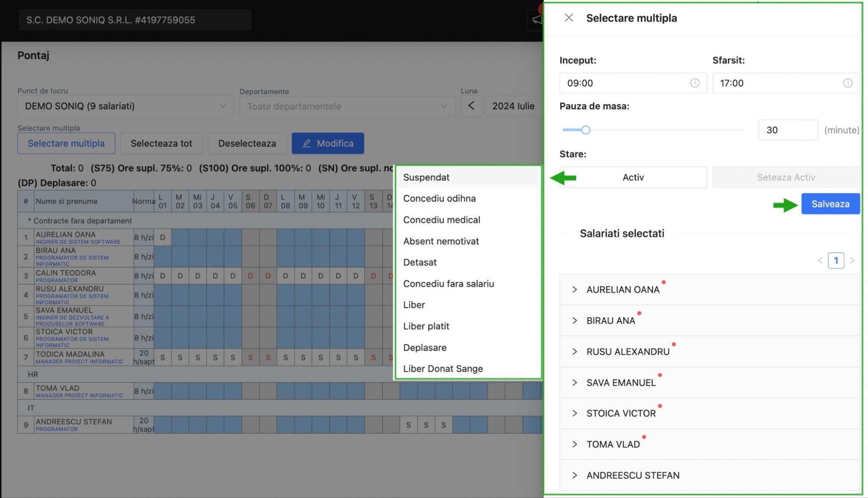Expand SAVA EMANUEL in selected employees
The height and width of the screenshot is (498, 868).
click(x=574, y=383)
